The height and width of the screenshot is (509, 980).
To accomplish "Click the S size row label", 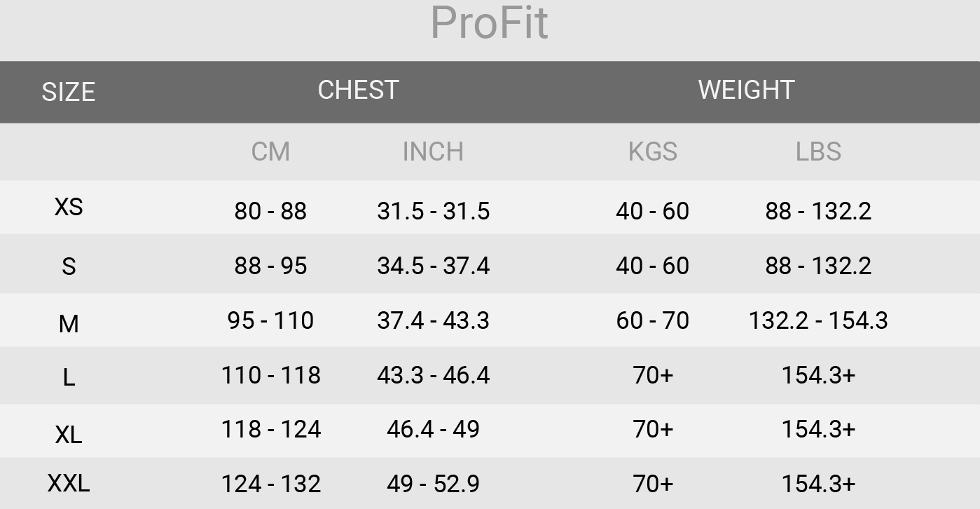I will 69,266.
